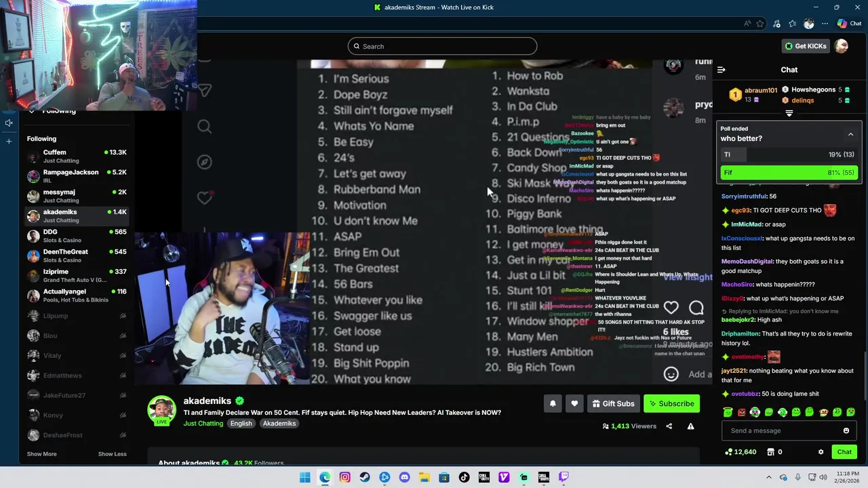
Task: Open channel points balance 12,640
Action: 741,452
